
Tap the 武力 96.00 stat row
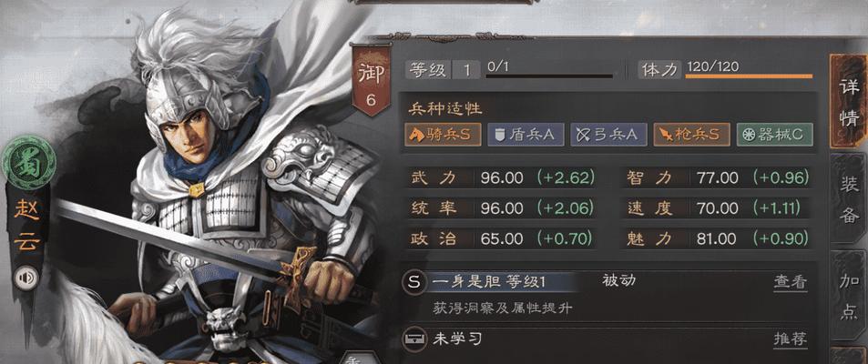click(502, 177)
